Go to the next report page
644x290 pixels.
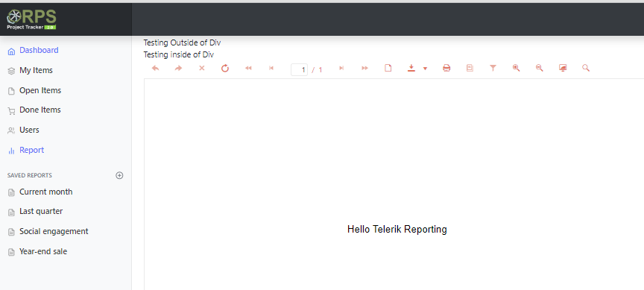(341, 68)
